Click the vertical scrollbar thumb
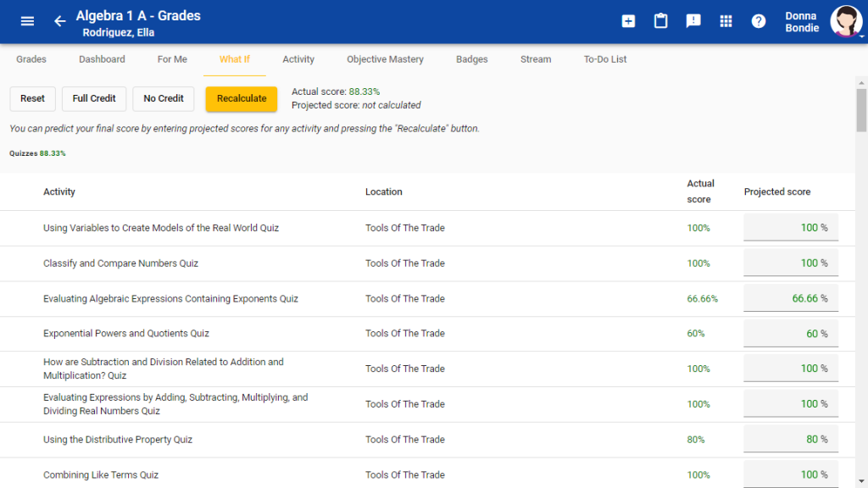 click(x=861, y=110)
